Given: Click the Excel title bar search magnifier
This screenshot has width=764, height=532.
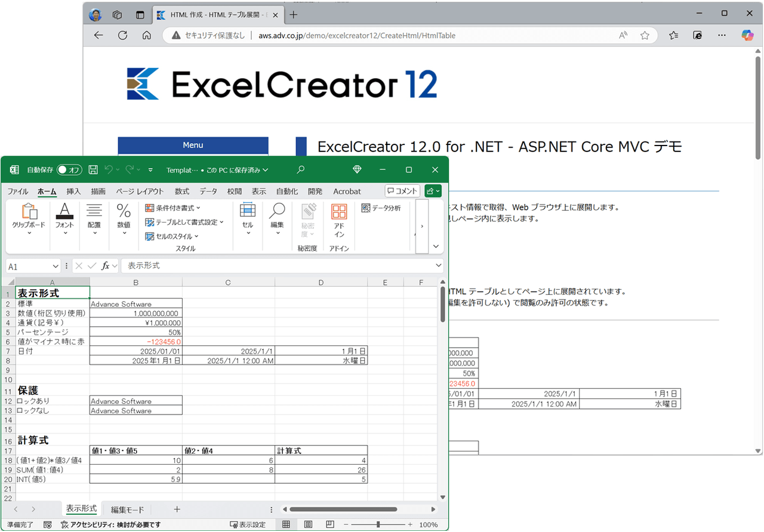Looking at the screenshot, I should [300, 170].
